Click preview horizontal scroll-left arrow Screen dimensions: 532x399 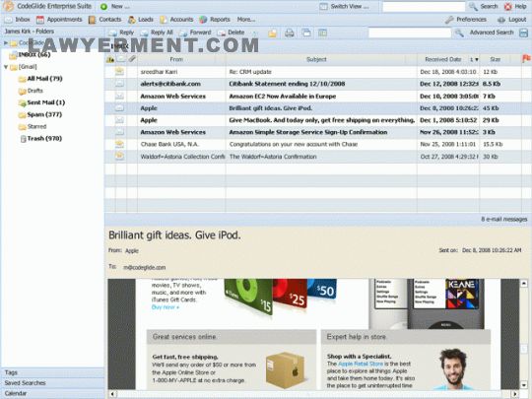(112, 394)
